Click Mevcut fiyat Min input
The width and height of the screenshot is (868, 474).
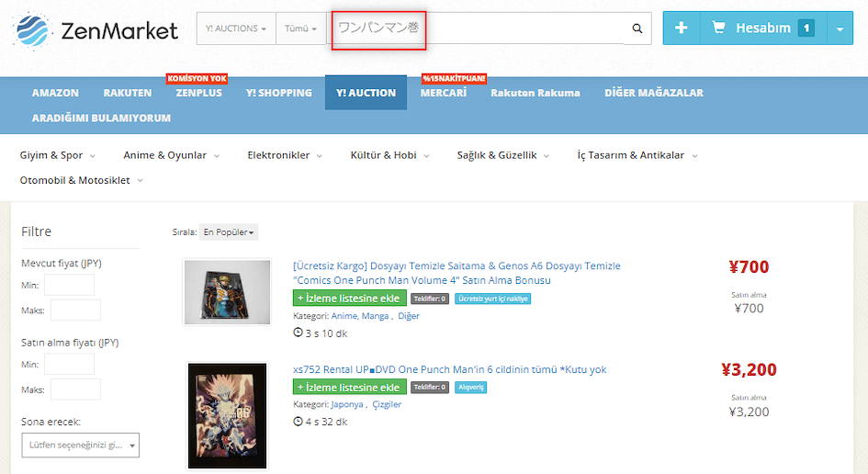pyautogui.click(x=69, y=285)
